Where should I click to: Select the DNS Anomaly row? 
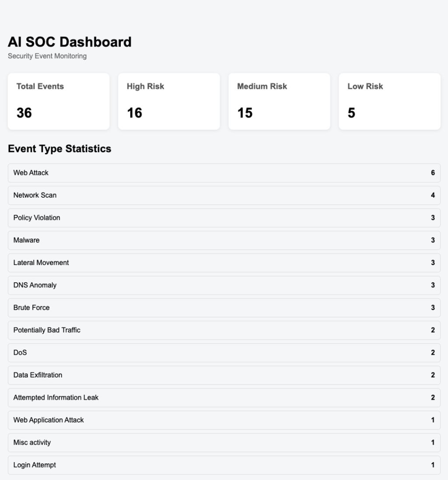224,285
